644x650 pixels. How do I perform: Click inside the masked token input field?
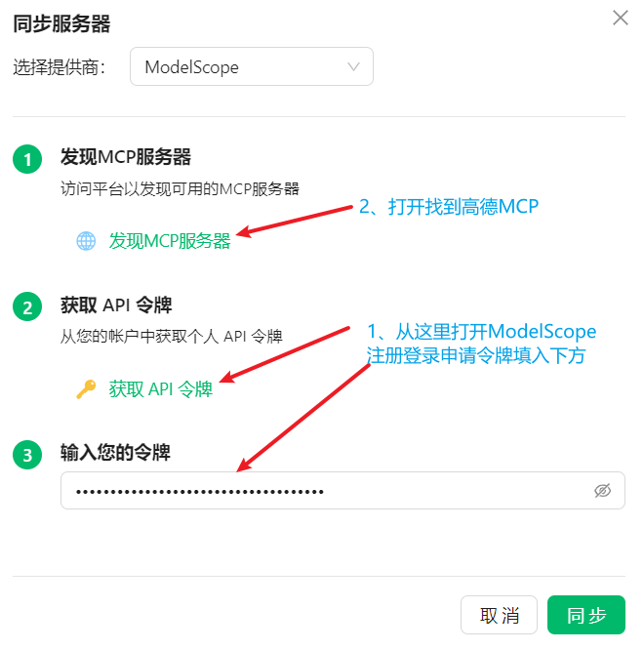[x=342, y=490]
